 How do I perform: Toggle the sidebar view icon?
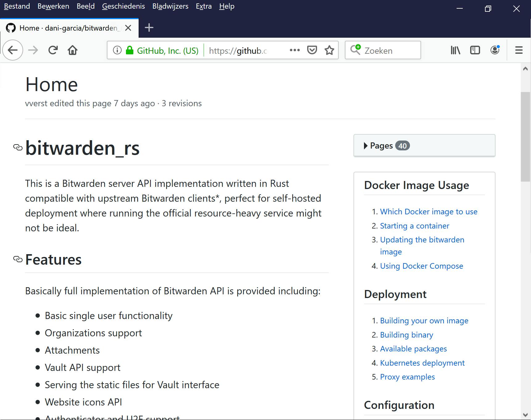475,50
